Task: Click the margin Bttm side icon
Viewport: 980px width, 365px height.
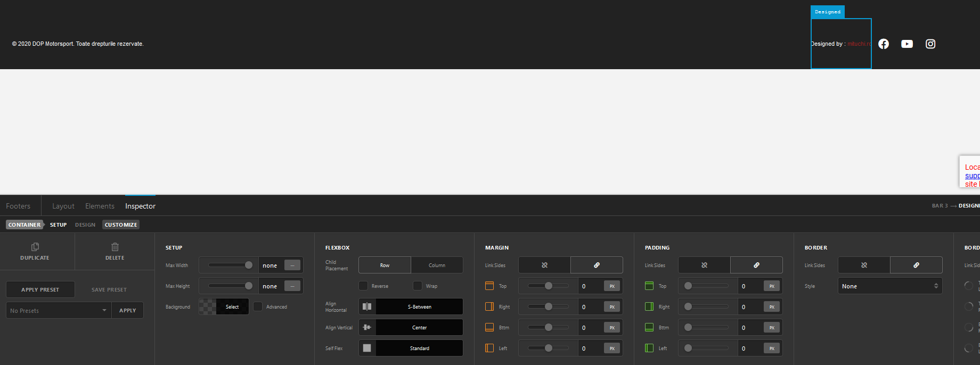Action: point(489,327)
